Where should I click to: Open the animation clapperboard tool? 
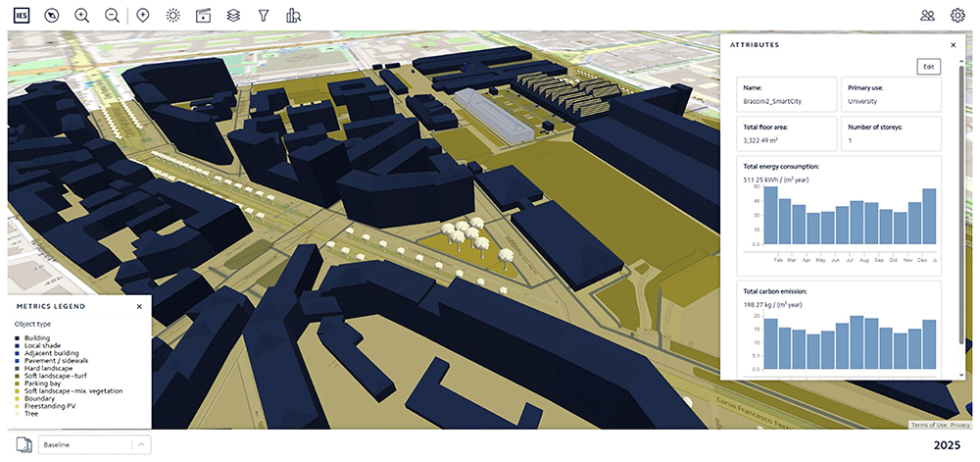click(x=203, y=16)
